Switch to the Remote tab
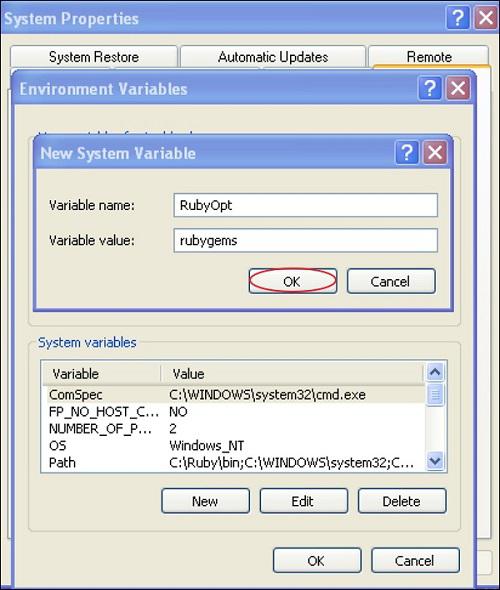The height and width of the screenshot is (590, 500). click(429, 57)
